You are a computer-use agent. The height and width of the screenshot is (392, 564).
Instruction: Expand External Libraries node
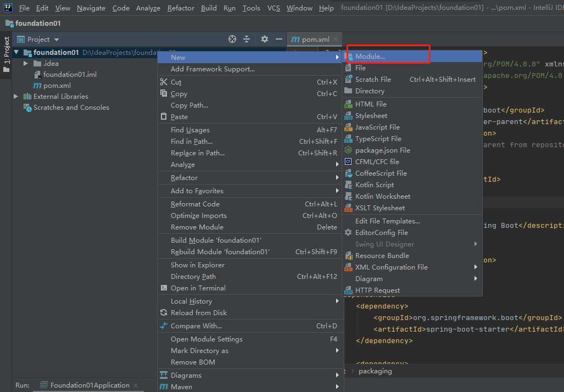coord(15,97)
